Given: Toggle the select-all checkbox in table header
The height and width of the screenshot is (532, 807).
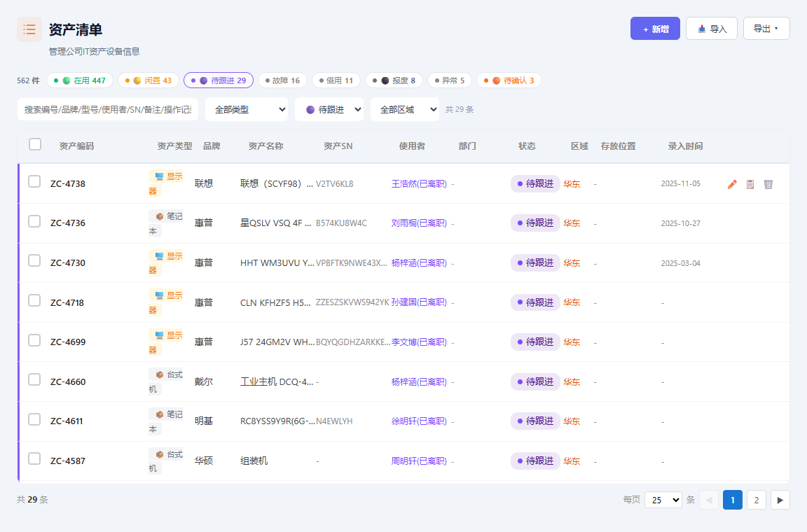Looking at the screenshot, I should [x=35, y=145].
